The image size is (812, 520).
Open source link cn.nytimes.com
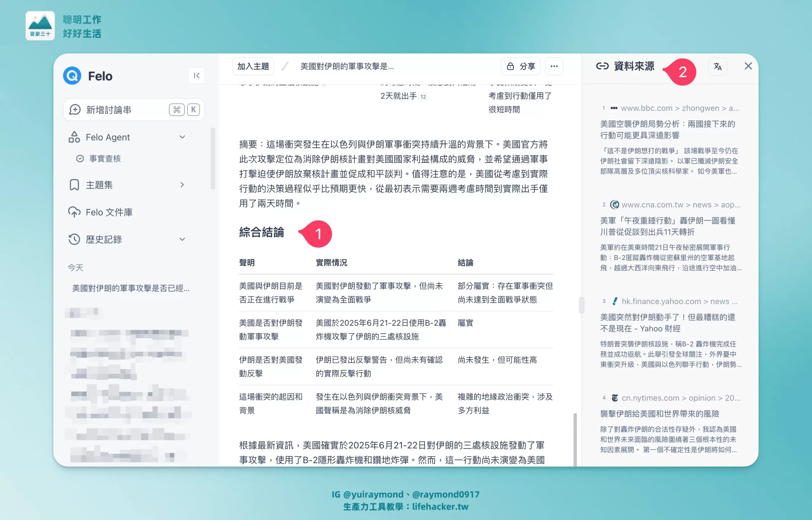[x=681, y=398]
